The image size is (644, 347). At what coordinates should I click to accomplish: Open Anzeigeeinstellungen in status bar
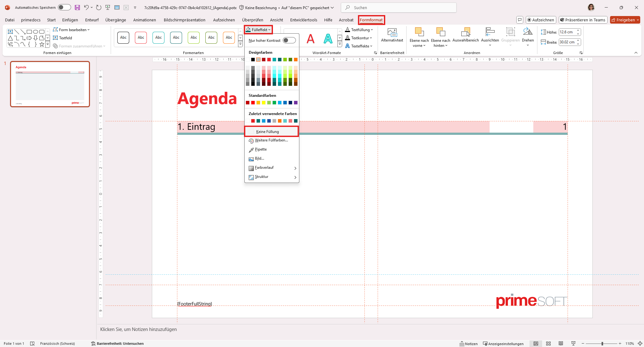503,344
